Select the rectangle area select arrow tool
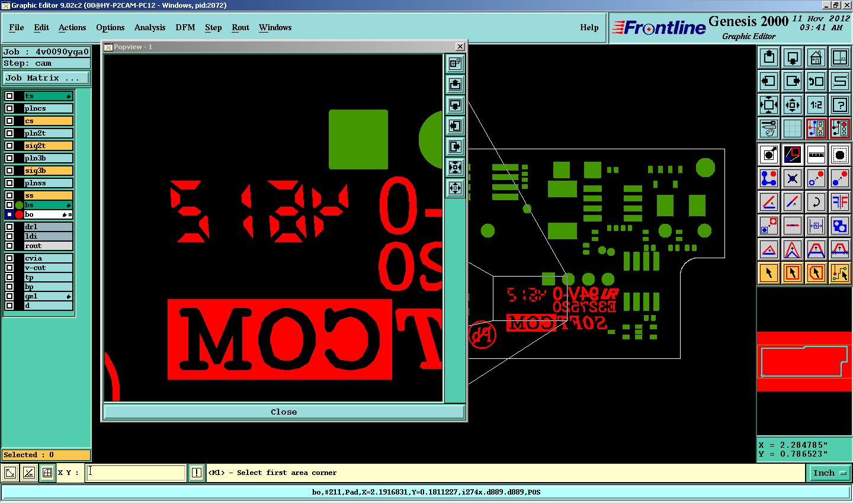Image resolution: width=853 pixels, height=504 pixels. click(793, 273)
